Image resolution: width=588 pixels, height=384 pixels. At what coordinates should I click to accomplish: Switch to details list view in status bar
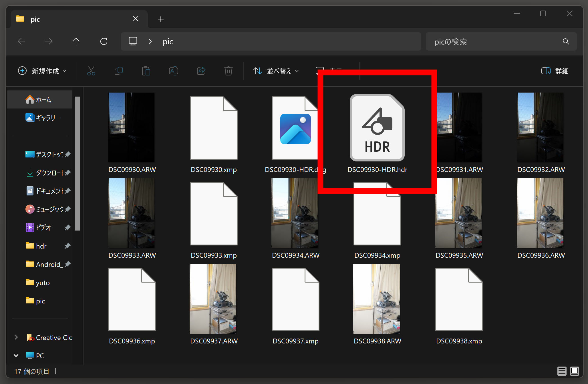tap(562, 371)
